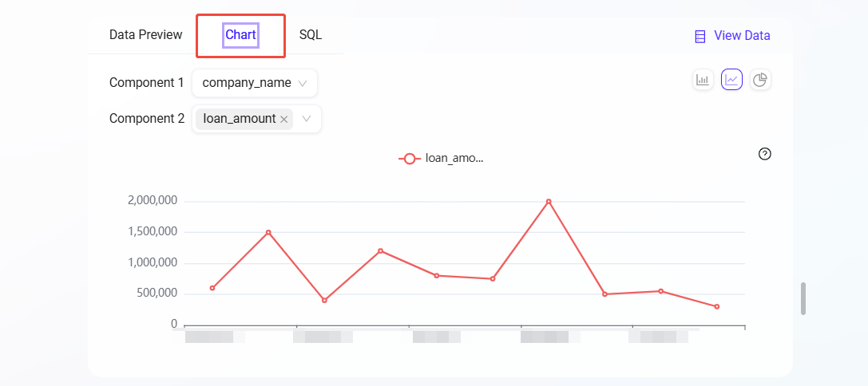868x386 pixels.
Task: Select the Chart tab
Action: coord(240,35)
